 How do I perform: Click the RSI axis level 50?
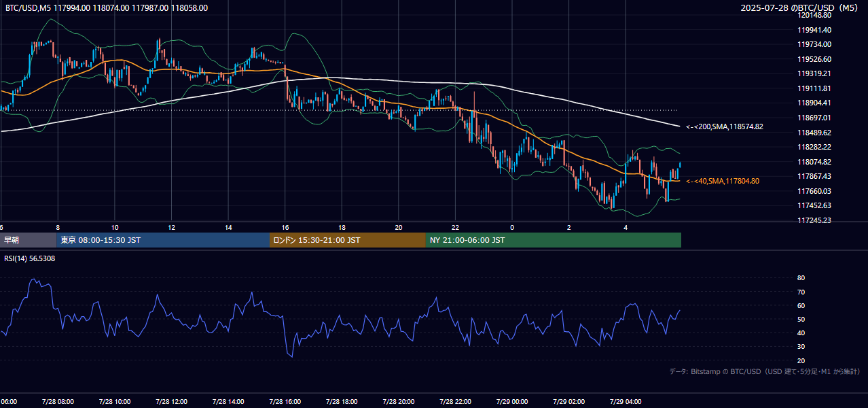pyautogui.click(x=801, y=319)
